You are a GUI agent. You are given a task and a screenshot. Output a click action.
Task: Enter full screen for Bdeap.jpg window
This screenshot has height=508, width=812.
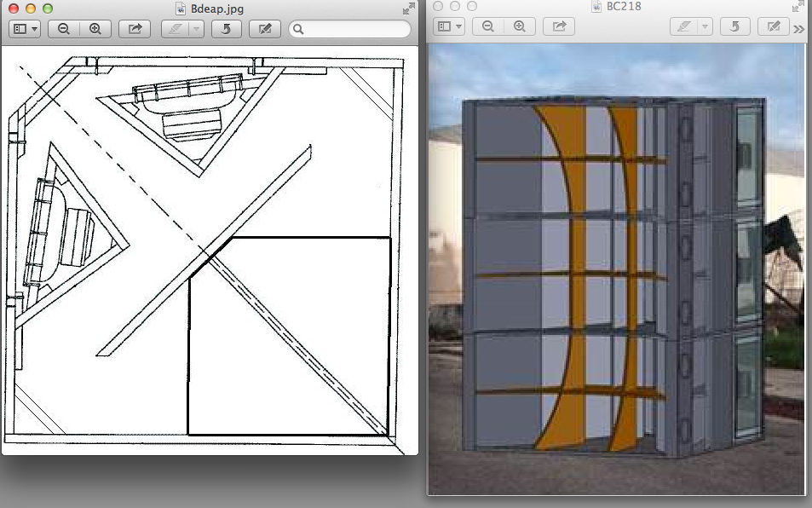pyautogui.click(x=409, y=9)
